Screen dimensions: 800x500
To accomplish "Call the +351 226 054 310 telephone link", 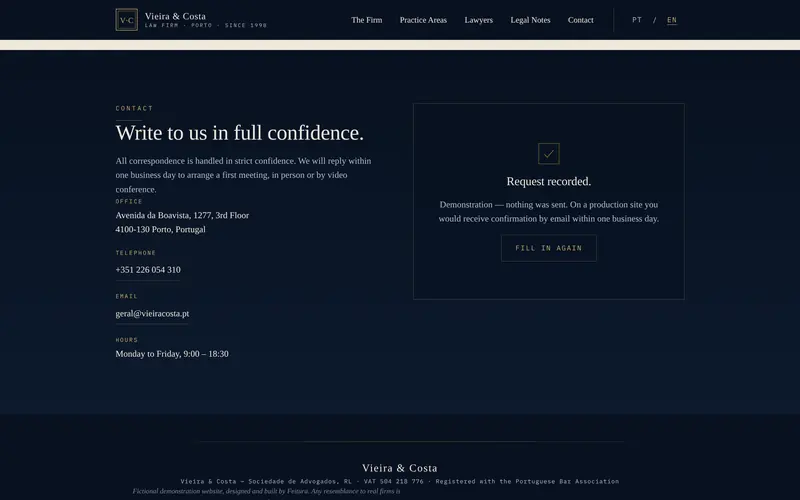I will (x=148, y=269).
